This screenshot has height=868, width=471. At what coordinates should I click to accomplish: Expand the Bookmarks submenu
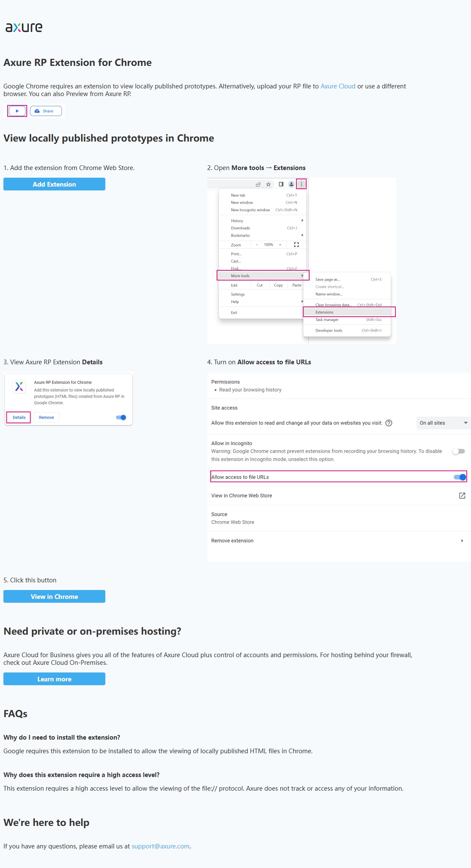click(263, 235)
